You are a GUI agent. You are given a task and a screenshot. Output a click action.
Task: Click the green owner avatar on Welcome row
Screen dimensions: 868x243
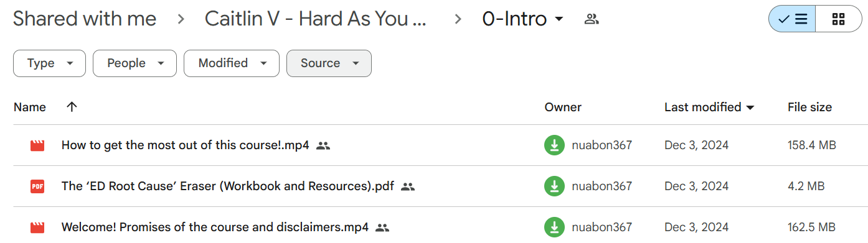coord(554,227)
